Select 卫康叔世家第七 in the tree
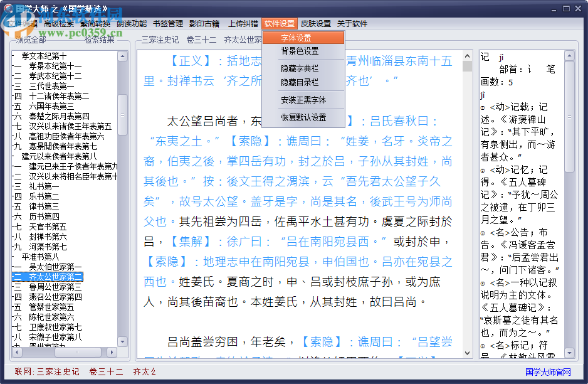The width and height of the screenshot is (588, 384). pyautogui.click(x=55, y=328)
